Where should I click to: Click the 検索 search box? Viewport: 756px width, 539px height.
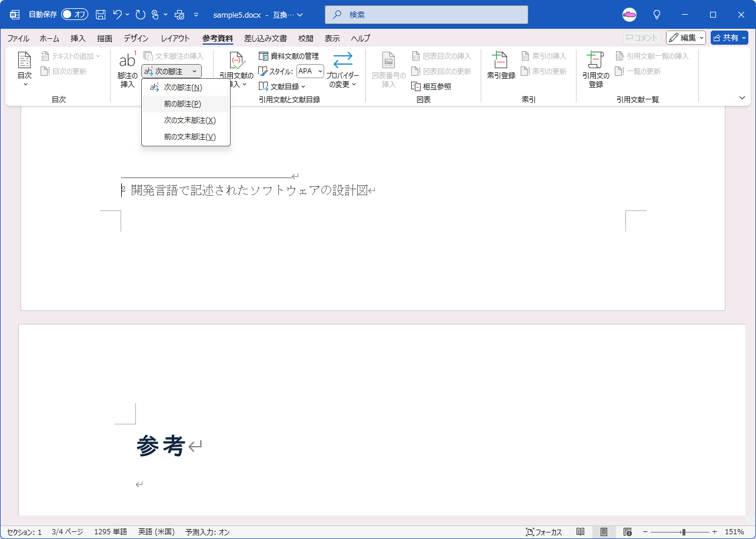click(427, 15)
